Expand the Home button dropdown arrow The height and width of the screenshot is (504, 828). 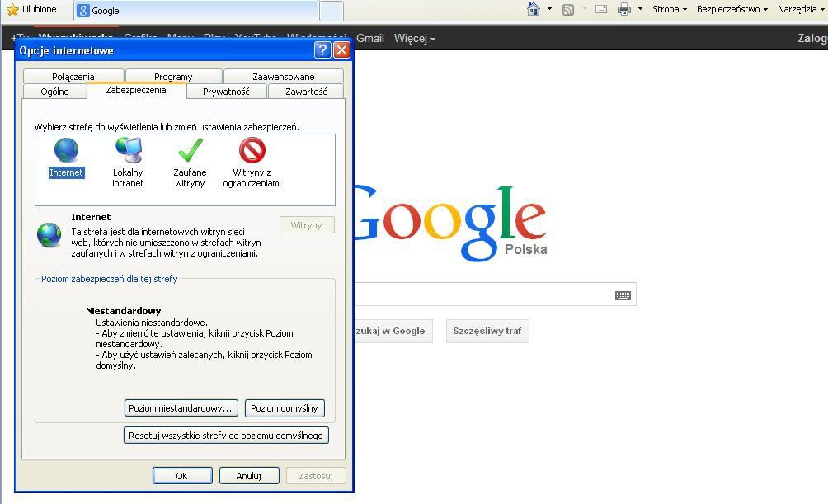(550, 9)
